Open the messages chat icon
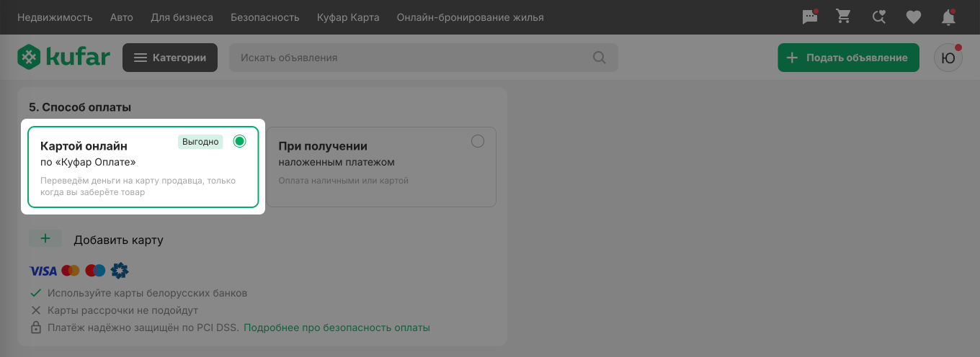Screen dimensions: 980x357 click(x=810, y=17)
